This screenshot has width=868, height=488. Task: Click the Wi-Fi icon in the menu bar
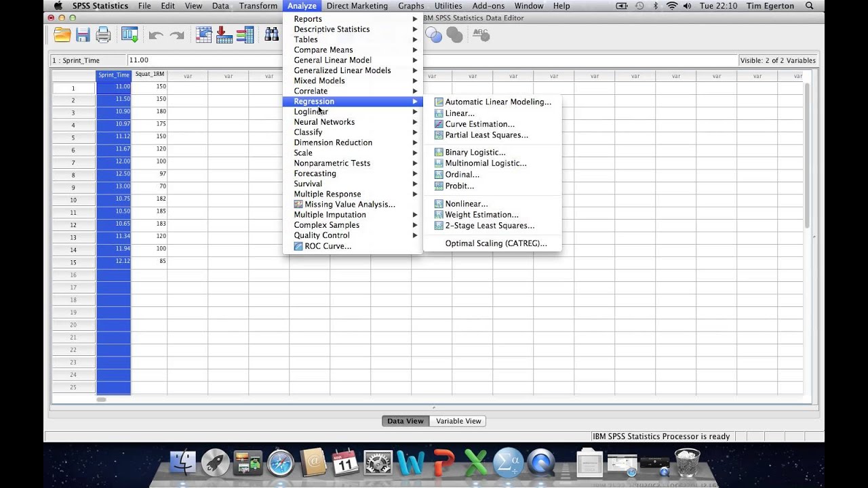coord(672,6)
